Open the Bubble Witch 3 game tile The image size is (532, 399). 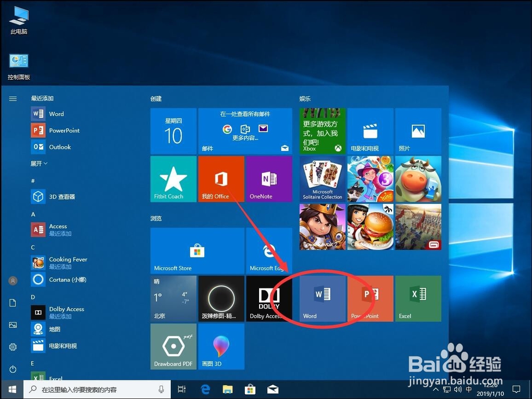pyautogui.click(x=370, y=179)
